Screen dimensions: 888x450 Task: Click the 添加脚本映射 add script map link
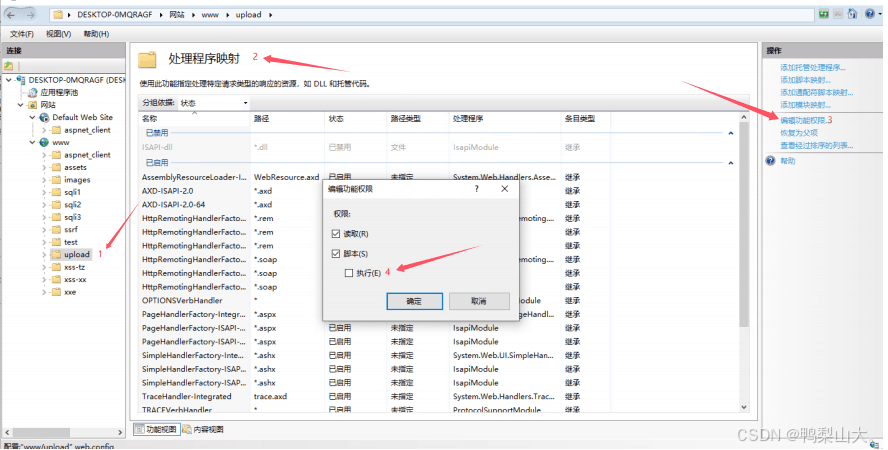(x=804, y=80)
